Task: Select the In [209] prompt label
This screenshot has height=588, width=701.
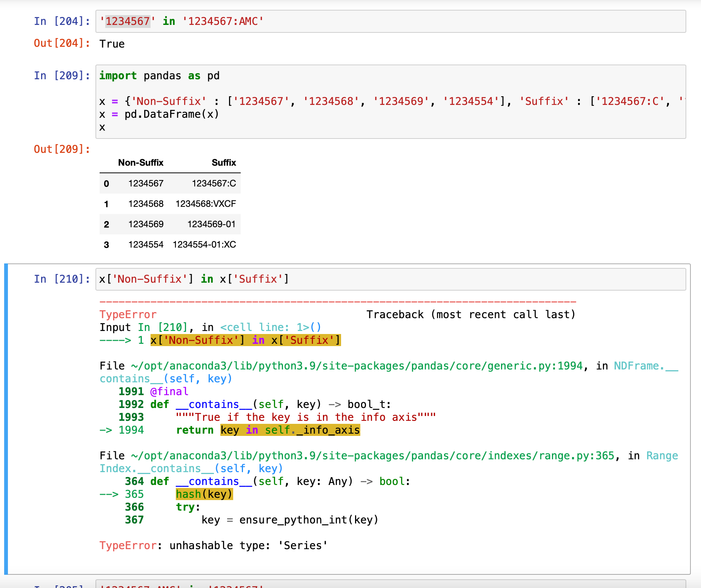Action: (x=62, y=75)
